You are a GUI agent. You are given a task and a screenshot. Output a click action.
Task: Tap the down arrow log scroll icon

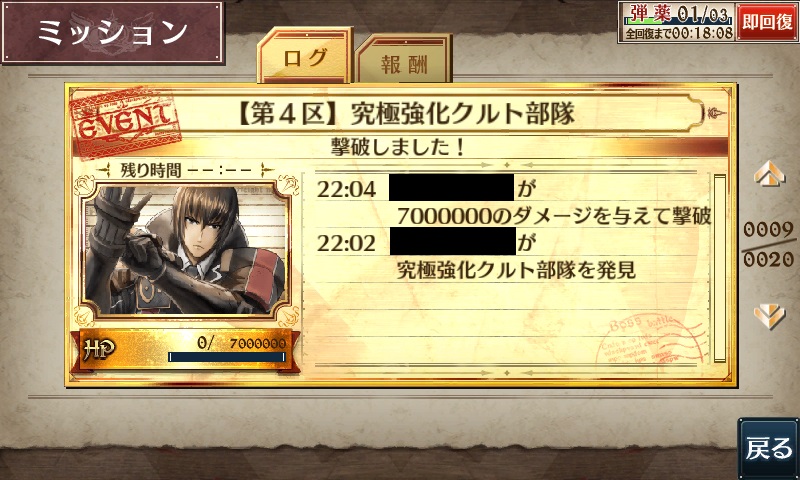tap(769, 316)
